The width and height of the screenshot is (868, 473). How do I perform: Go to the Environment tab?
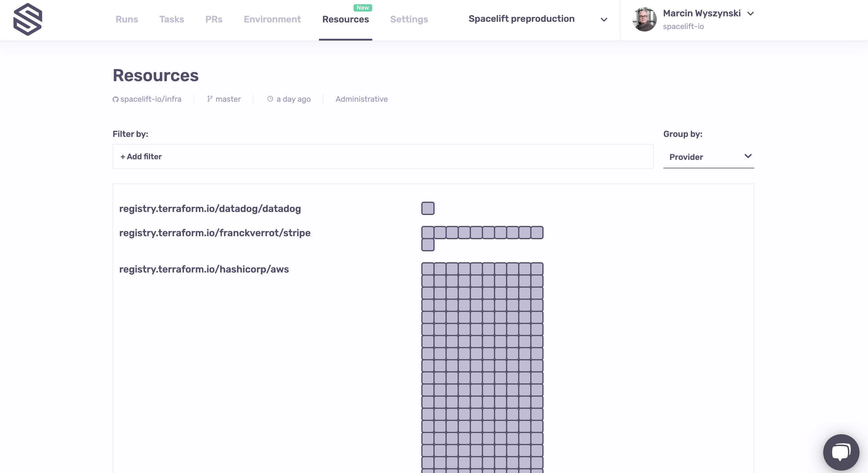pos(272,19)
